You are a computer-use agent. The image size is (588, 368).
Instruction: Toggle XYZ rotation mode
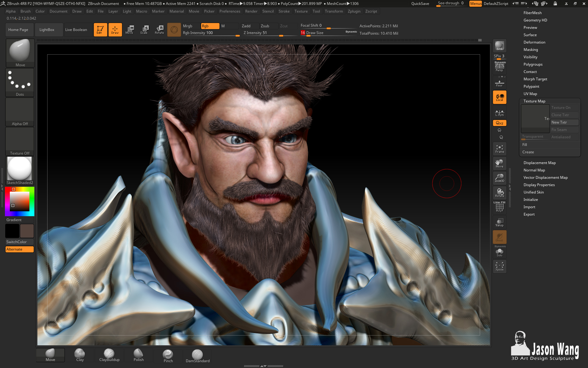[499, 123]
